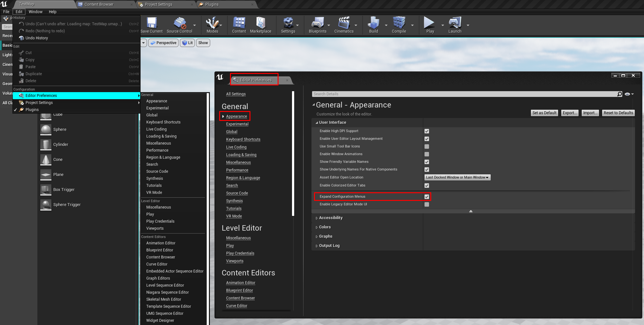Click Set as Default button

544,113
